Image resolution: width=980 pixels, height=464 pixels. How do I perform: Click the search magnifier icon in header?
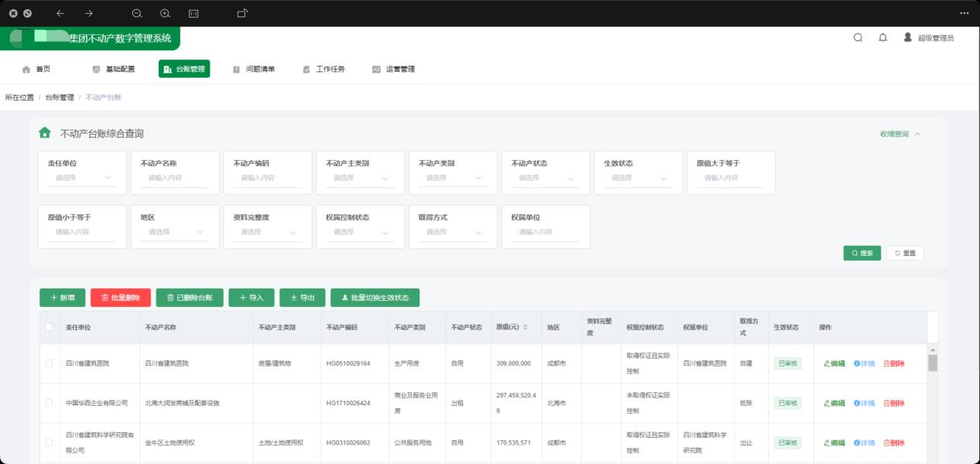[x=858, y=38]
